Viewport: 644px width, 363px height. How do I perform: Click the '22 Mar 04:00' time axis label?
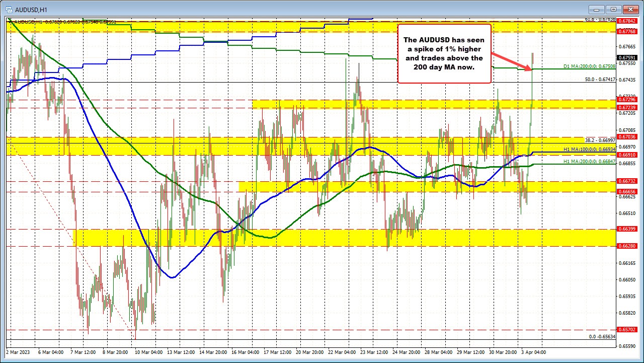342,353
